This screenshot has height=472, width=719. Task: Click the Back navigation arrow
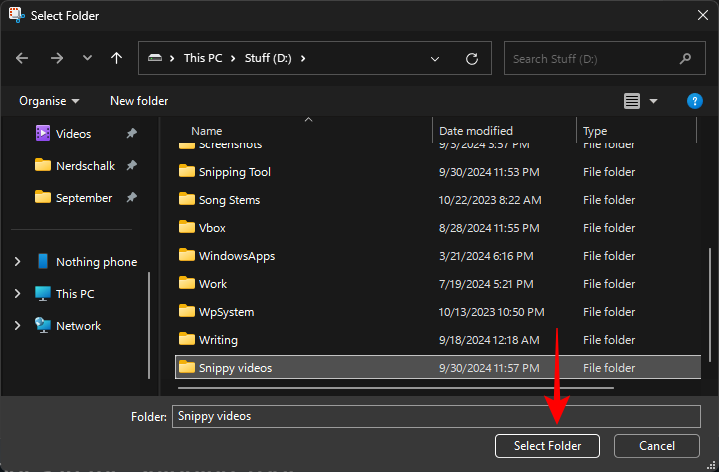[x=23, y=59]
